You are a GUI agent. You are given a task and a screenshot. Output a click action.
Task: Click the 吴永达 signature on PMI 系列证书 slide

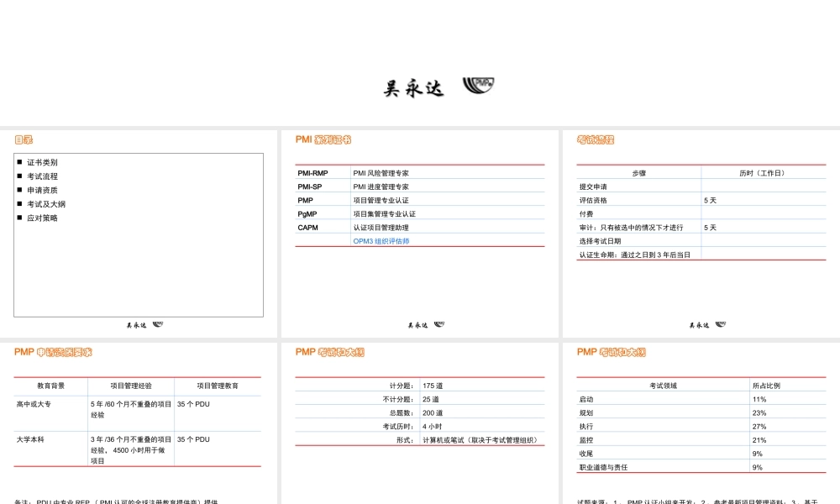pyautogui.click(x=417, y=324)
